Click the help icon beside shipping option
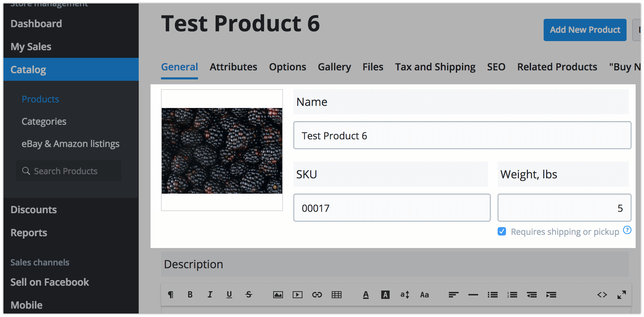 click(x=627, y=230)
